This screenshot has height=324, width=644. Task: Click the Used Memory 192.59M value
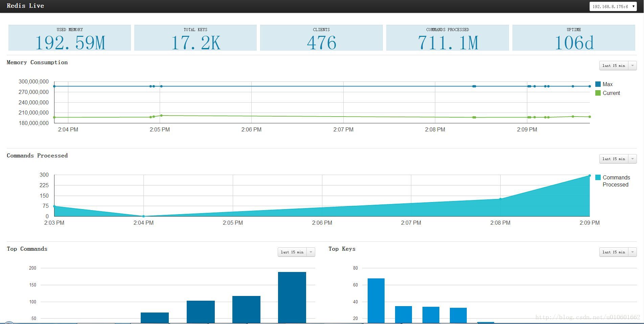coord(70,43)
